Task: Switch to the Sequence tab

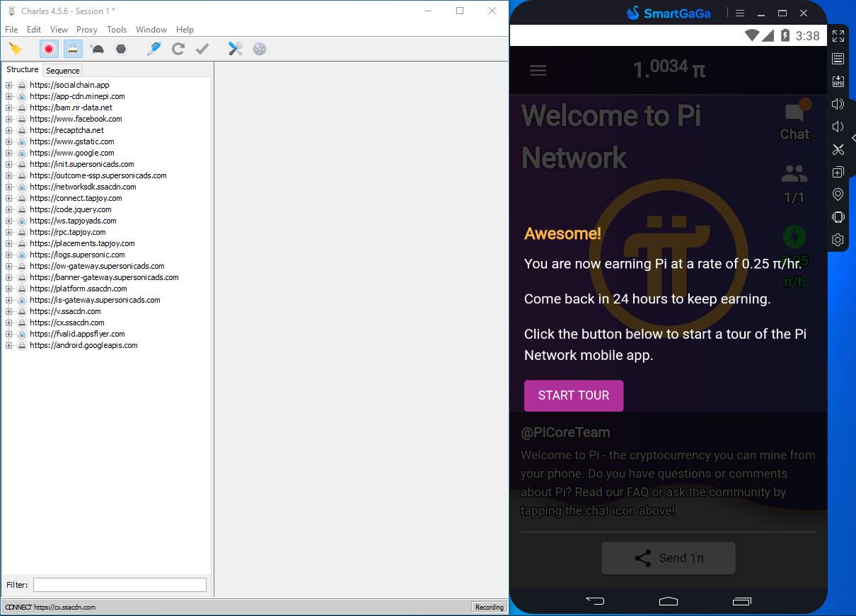Action: click(63, 71)
